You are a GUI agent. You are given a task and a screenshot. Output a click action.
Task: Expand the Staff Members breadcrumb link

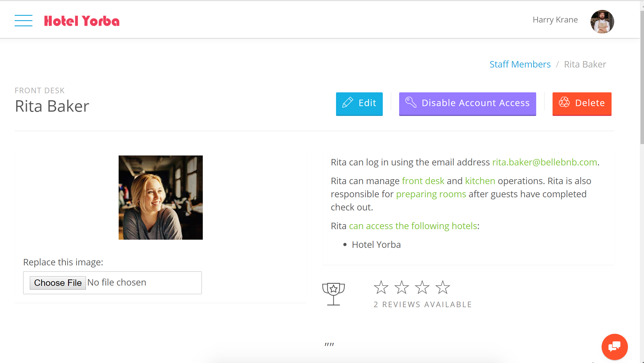pos(520,64)
